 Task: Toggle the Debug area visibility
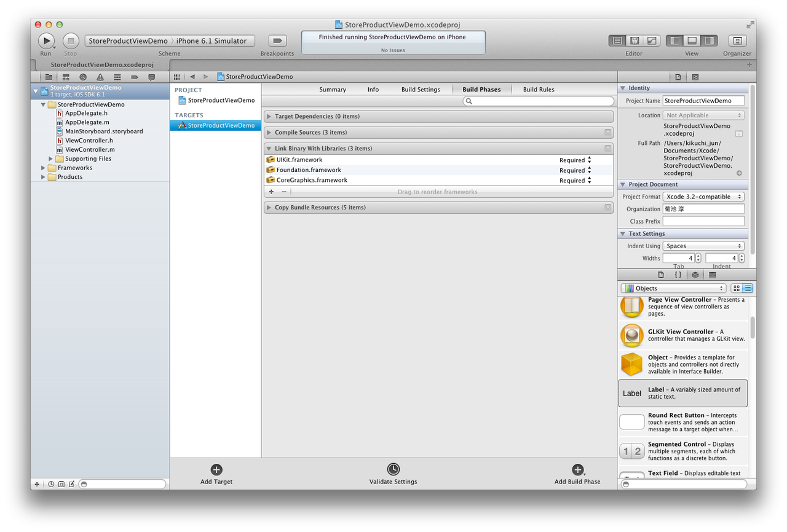(692, 41)
